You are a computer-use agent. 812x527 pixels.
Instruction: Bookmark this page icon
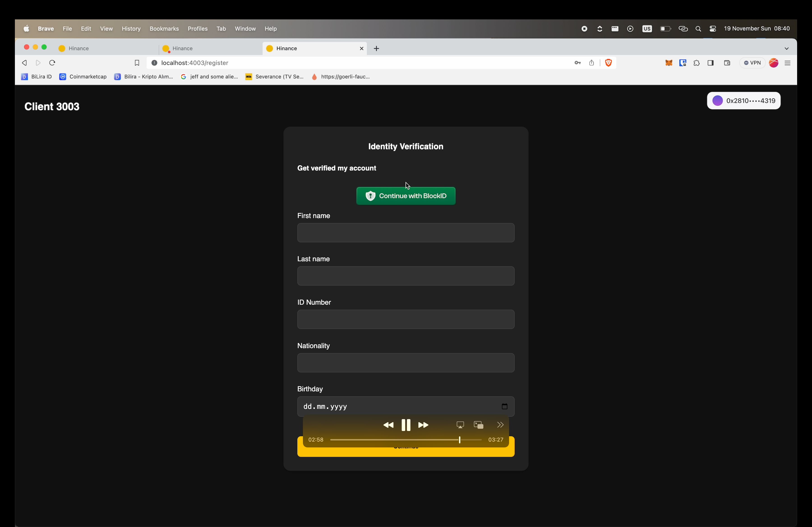pos(137,63)
